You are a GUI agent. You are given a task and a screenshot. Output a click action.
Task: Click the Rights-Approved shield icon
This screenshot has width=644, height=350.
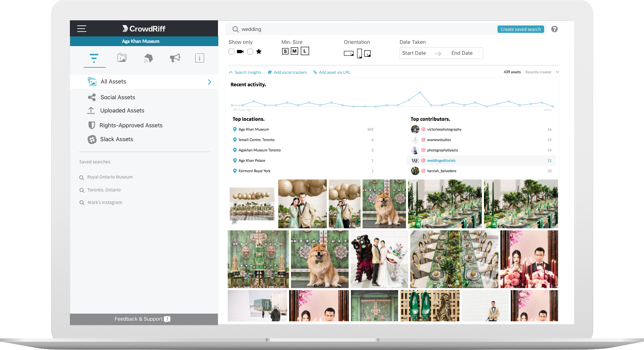pos(92,125)
